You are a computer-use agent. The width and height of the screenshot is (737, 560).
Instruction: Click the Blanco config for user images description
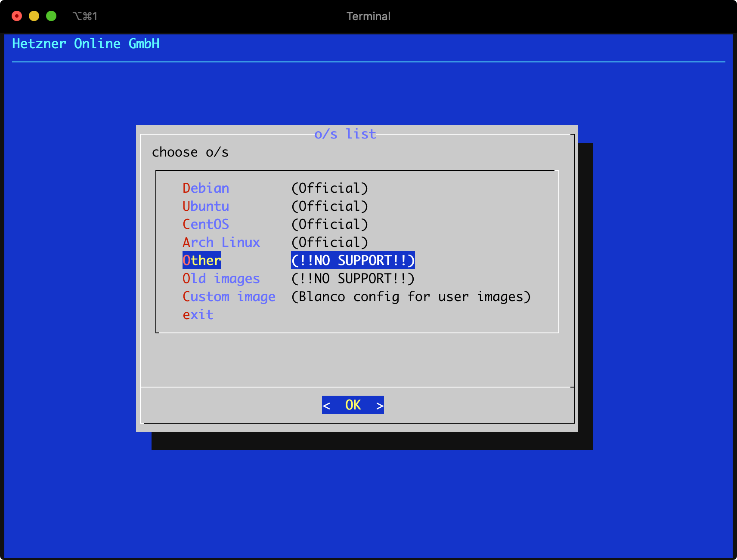pos(411,296)
